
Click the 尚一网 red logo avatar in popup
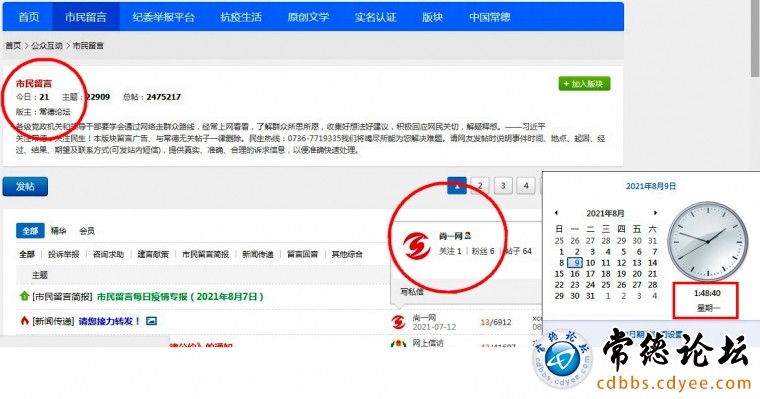tap(417, 245)
